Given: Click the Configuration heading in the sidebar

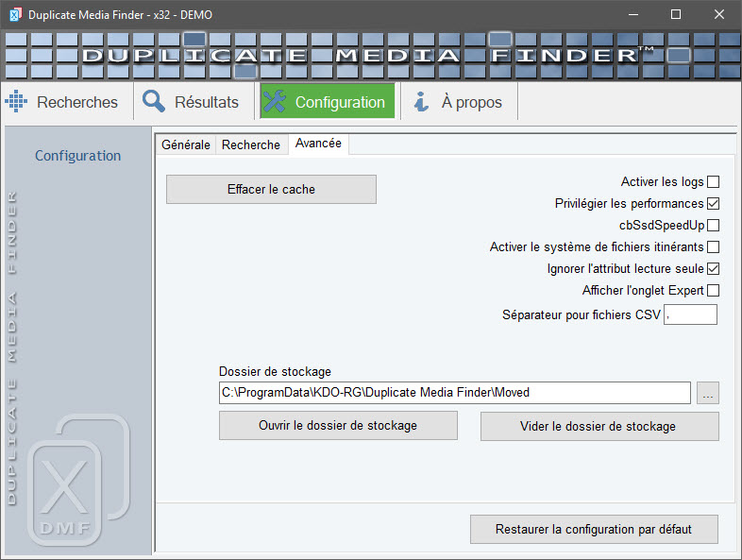Looking at the screenshot, I should tap(78, 156).
